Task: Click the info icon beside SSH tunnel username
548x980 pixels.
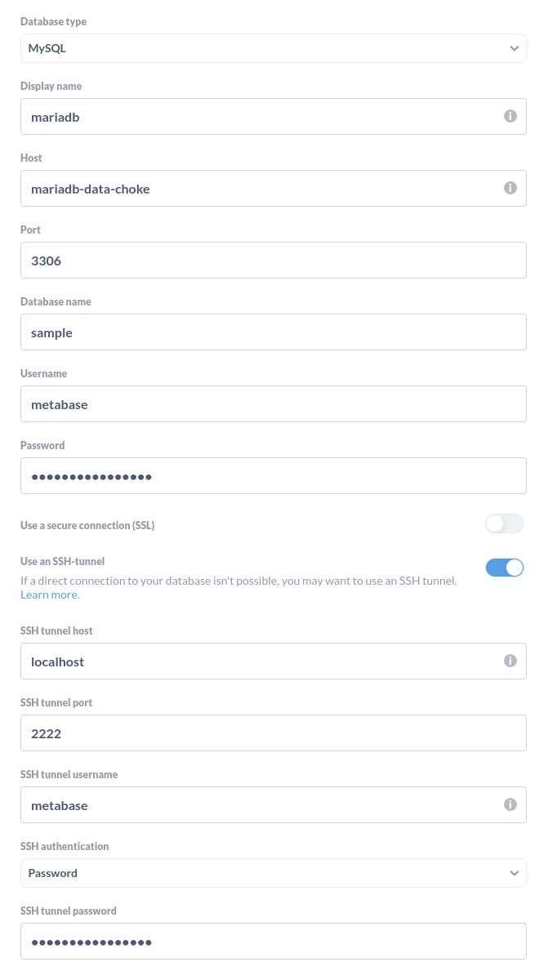Action: click(510, 804)
